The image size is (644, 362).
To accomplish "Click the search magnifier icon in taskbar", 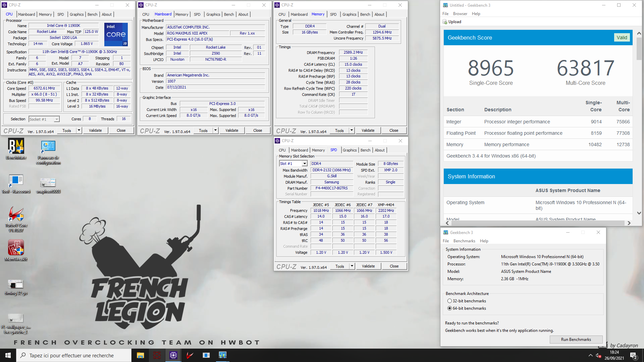I will pos(23,355).
